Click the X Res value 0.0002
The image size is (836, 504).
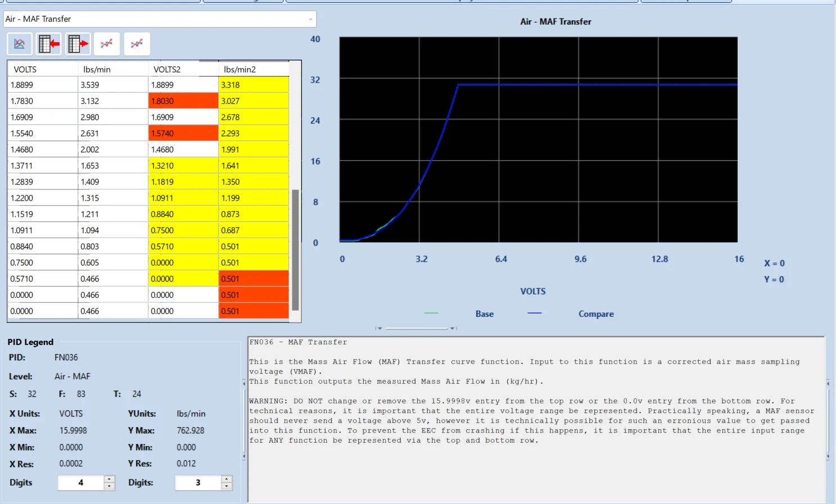click(71, 464)
